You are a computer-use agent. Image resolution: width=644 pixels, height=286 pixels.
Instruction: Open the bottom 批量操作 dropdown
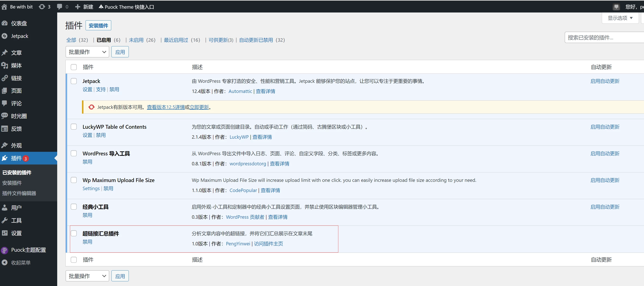coord(87,276)
